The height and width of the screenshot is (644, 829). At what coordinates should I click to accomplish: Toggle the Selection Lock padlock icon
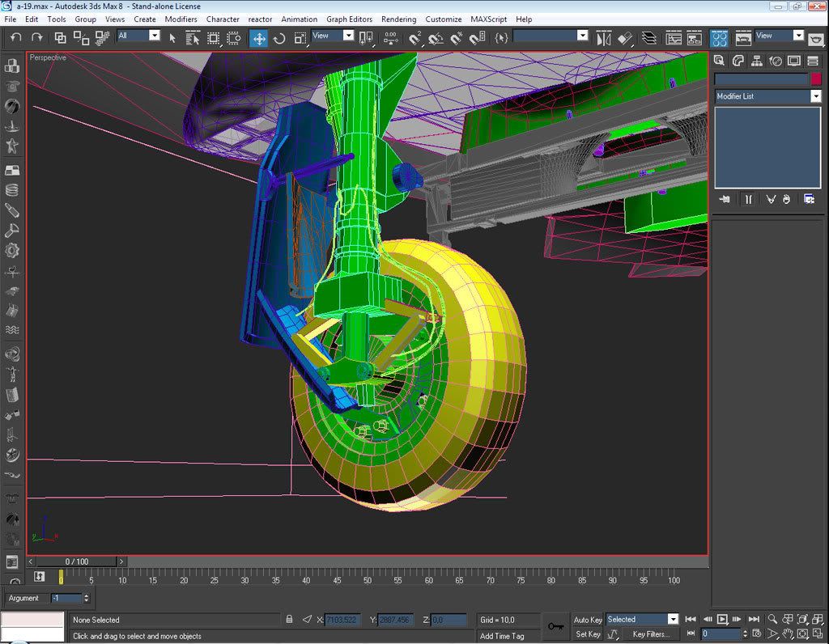click(x=290, y=620)
